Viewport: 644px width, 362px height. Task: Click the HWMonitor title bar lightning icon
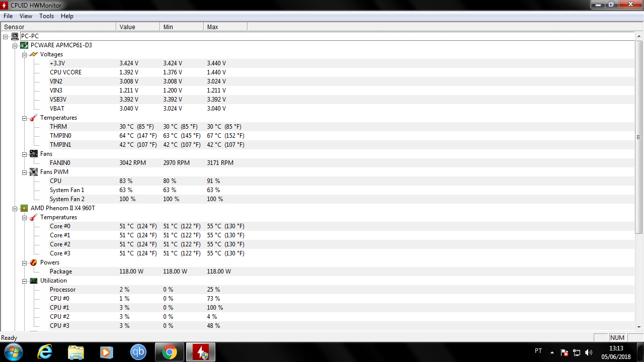[5, 5]
